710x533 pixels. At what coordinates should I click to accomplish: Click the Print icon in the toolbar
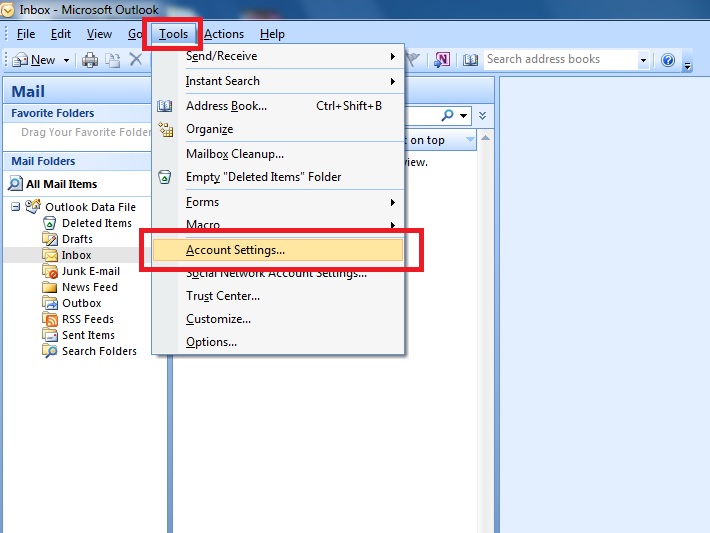pyautogui.click(x=90, y=60)
